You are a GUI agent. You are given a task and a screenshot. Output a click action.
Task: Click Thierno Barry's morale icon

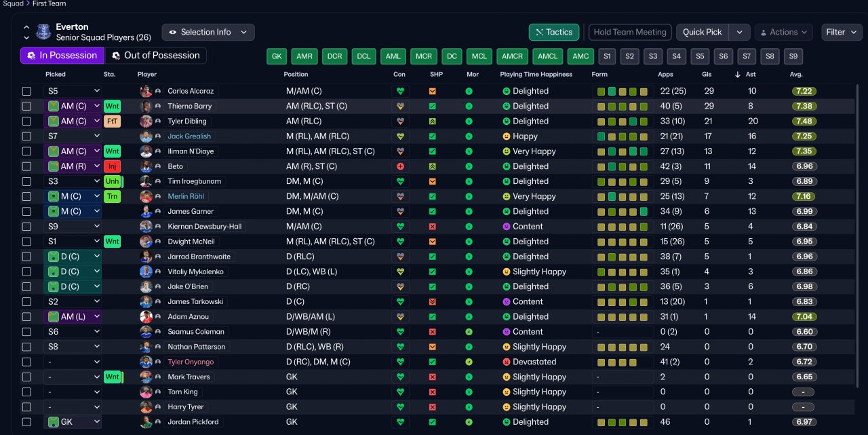pyautogui.click(x=469, y=106)
